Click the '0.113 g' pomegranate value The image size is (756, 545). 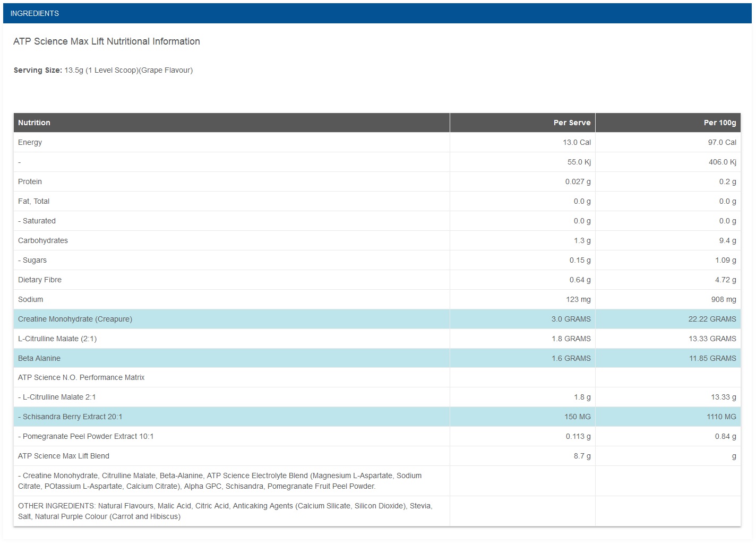578,436
